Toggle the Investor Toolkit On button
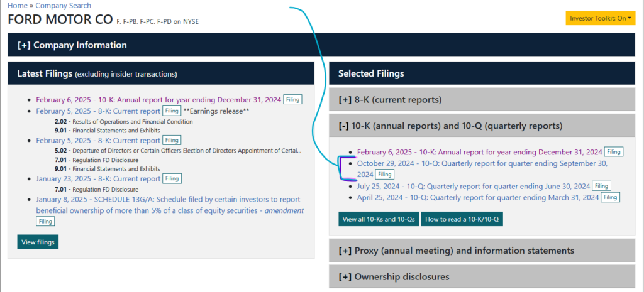 pos(602,18)
